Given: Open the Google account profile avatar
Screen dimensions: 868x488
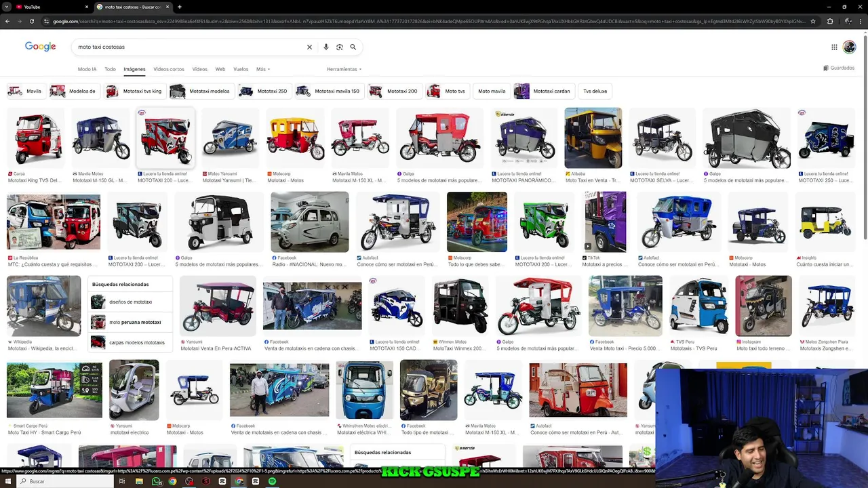Looking at the screenshot, I should (x=850, y=47).
